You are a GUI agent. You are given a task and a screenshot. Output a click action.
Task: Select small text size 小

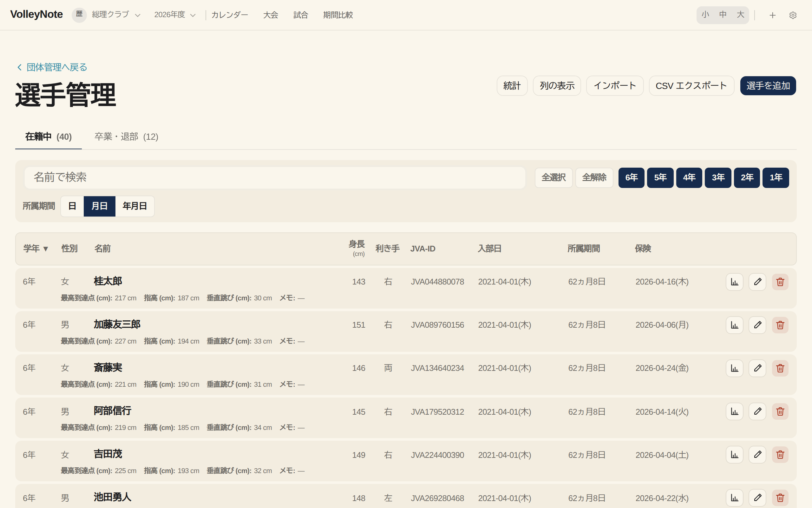(705, 15)
